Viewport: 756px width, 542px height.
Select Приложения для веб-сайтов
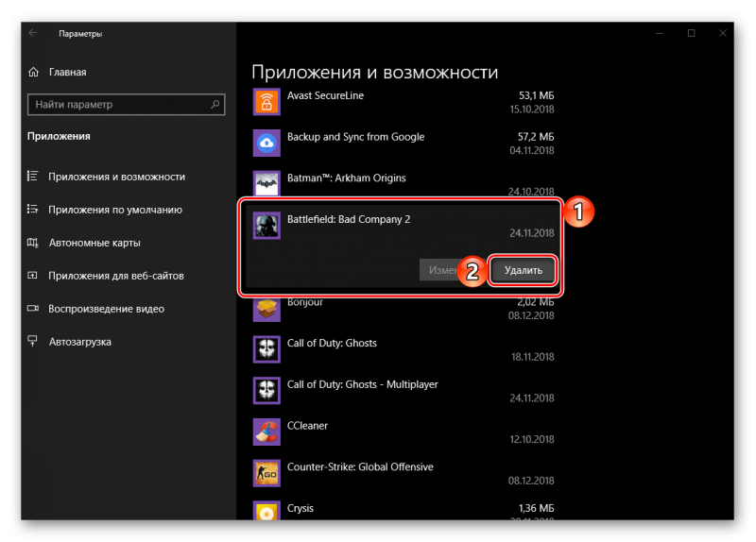[116, 276]
